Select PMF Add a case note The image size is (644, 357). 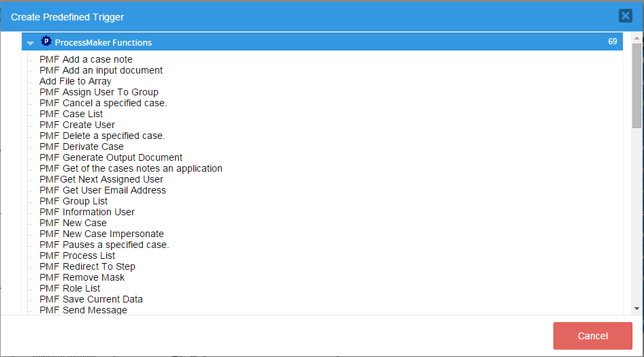pos(86,59)
